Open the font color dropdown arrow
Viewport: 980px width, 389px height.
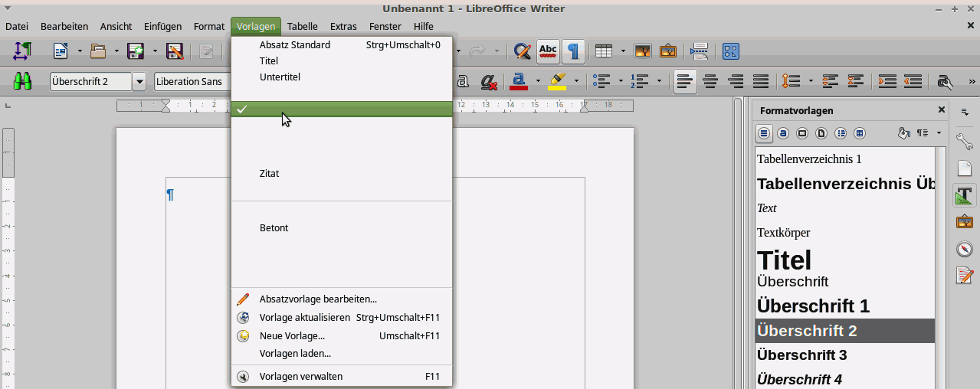538,81
